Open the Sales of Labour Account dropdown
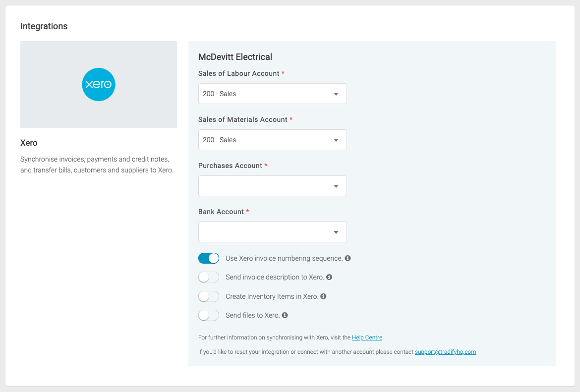Image resolution: width=580 pixels, height=392 pixels. pyautogui.click(x=272, y=94)
